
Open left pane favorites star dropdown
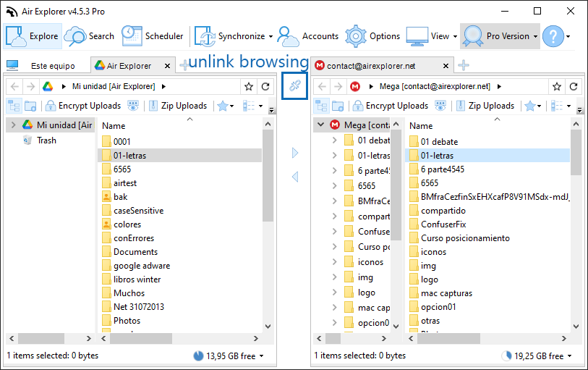(x=226, y=106)
